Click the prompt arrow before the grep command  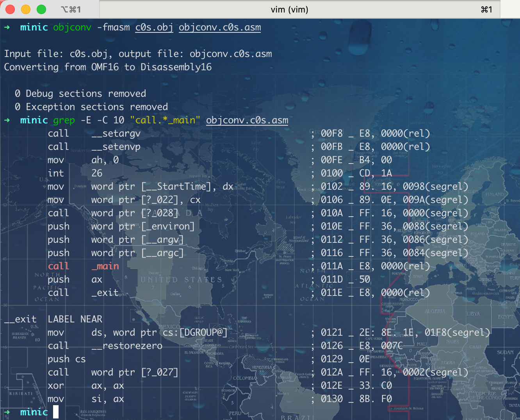click(7, 120)
